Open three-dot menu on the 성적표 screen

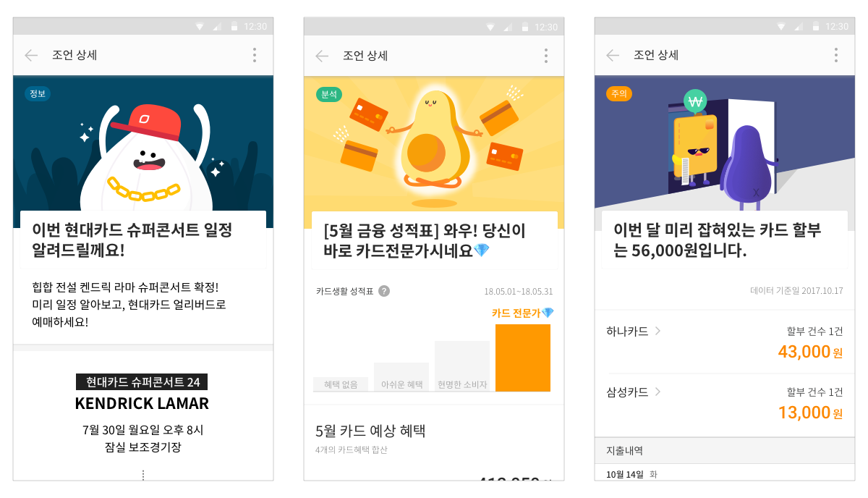545,56
